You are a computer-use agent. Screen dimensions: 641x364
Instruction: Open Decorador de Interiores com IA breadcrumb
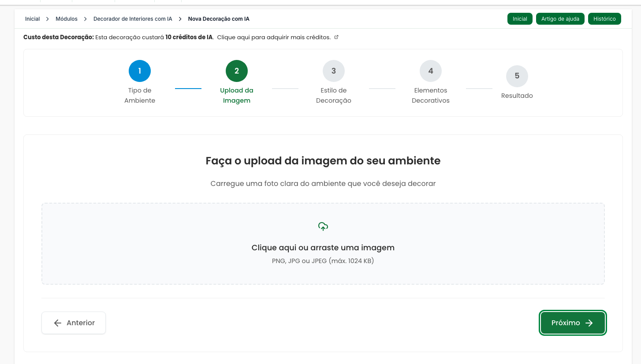pos(133,19)
